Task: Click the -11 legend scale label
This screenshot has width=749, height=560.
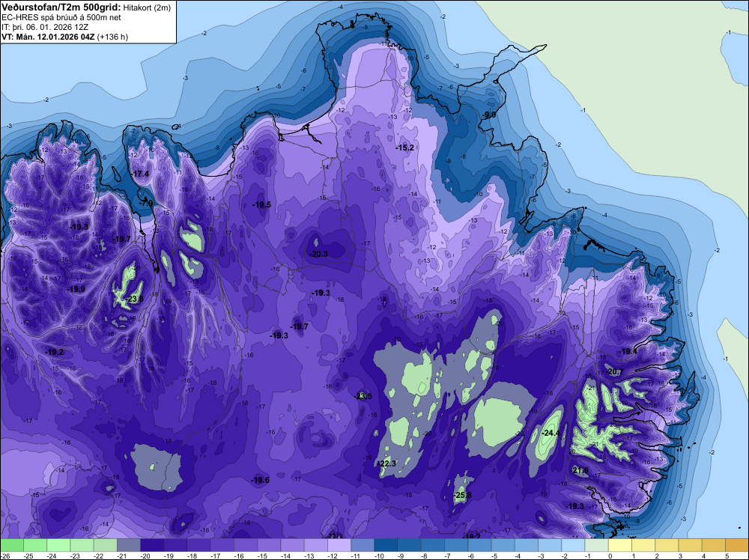Action: pyautogui.click(x=357, y=556)
